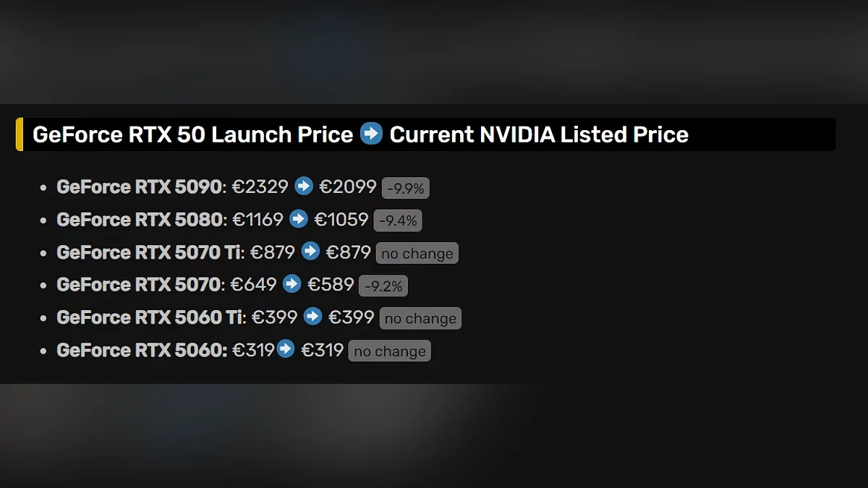The width and height of the screenshot is (868, 488).
Task: Click the GeForce RTX 5060 Ti name
Action: [x=148, y=317]
